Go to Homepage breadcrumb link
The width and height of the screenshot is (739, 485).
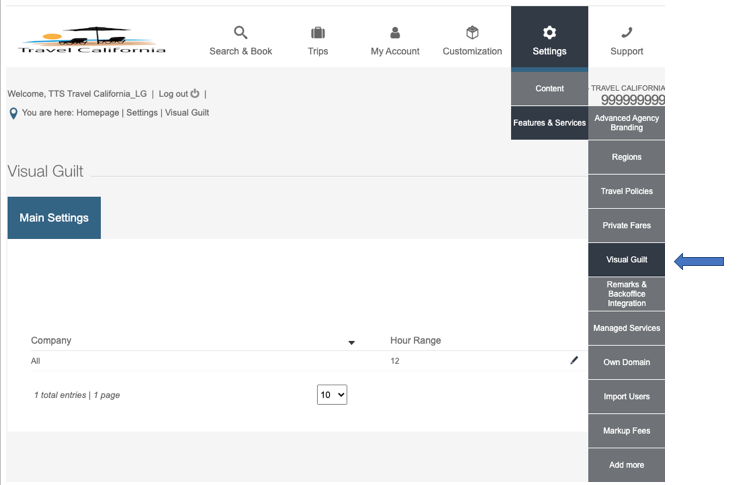97,113
